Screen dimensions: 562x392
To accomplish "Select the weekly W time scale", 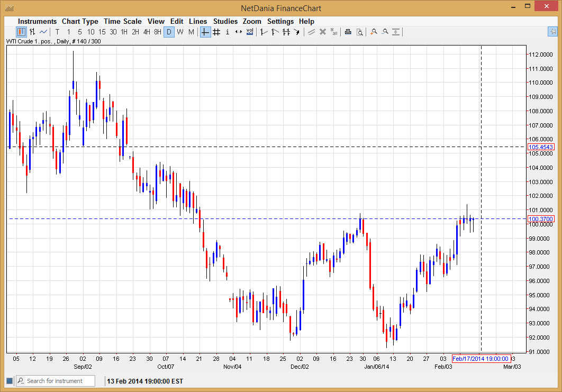I will [180, 32].
